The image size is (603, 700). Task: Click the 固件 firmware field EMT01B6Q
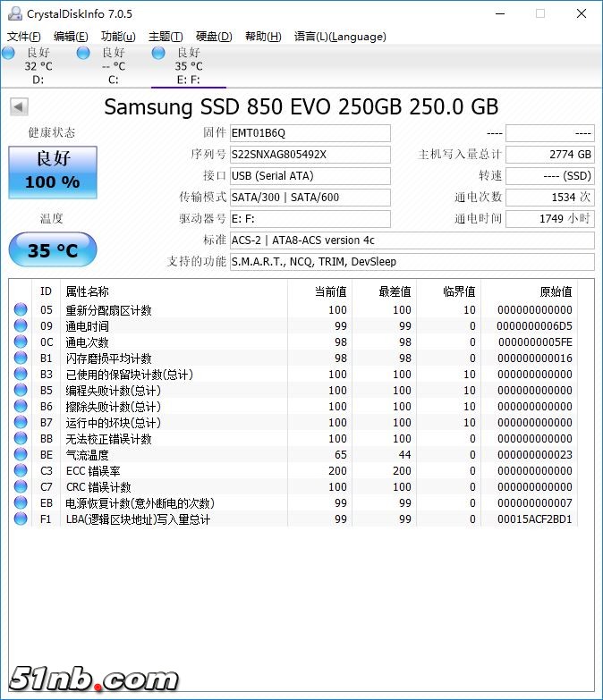[x=310, y=133]
